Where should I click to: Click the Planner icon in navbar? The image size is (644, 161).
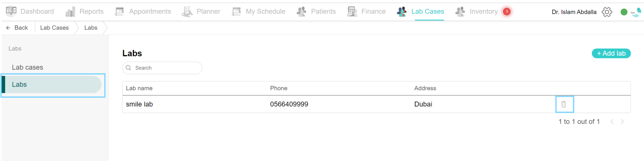[x=187, y=12]
